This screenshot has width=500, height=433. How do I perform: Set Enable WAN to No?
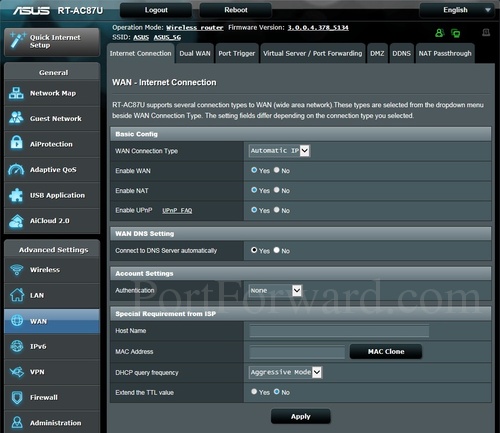point(277,170)
